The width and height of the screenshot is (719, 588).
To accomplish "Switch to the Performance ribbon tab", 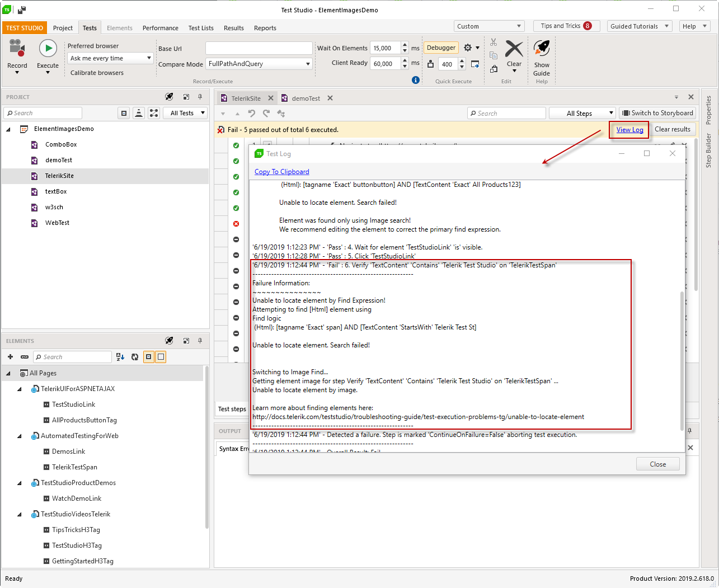I will coord(161,28).
